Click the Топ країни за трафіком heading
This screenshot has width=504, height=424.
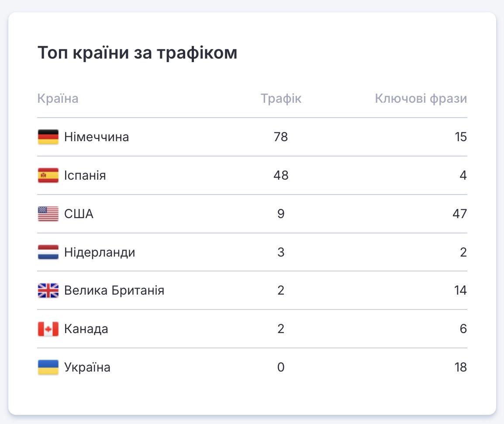(138, 53)
